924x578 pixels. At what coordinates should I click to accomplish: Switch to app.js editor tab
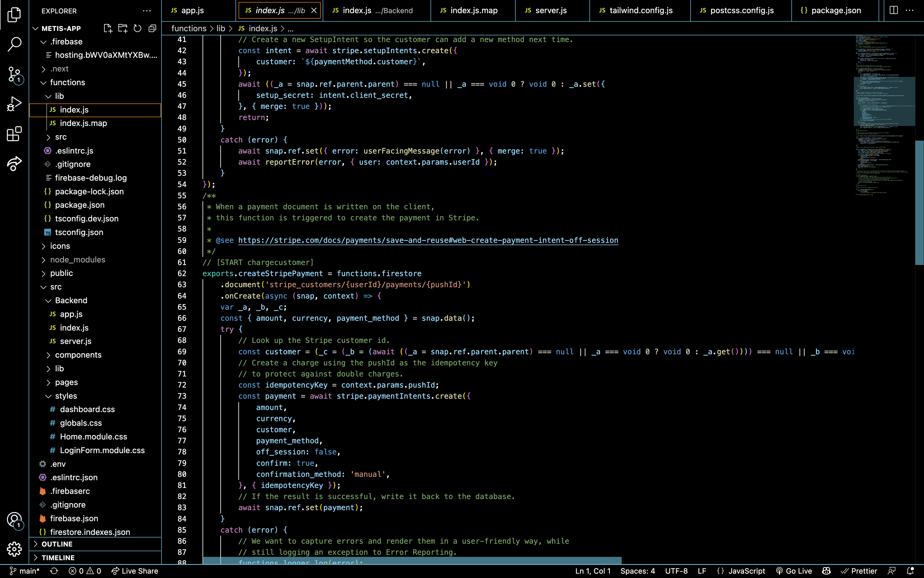192,10
